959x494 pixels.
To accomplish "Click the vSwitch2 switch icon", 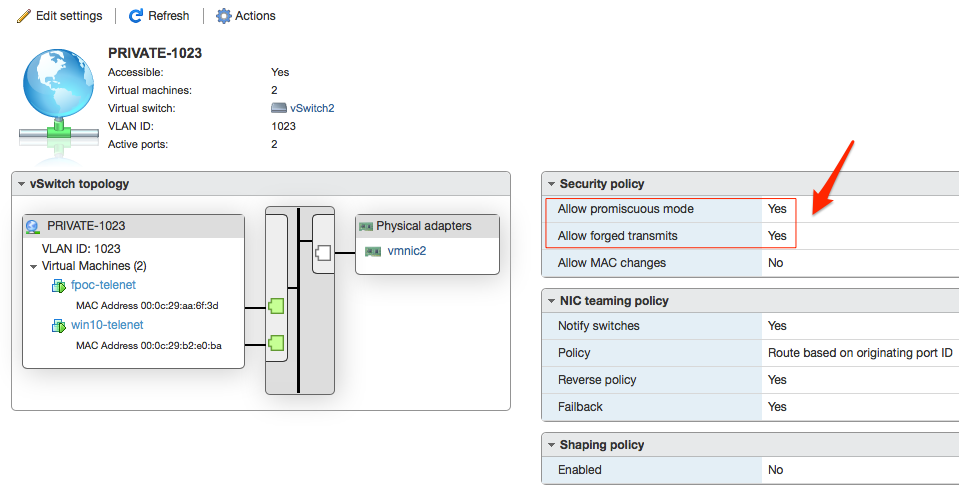I will (x=279, y=108).
